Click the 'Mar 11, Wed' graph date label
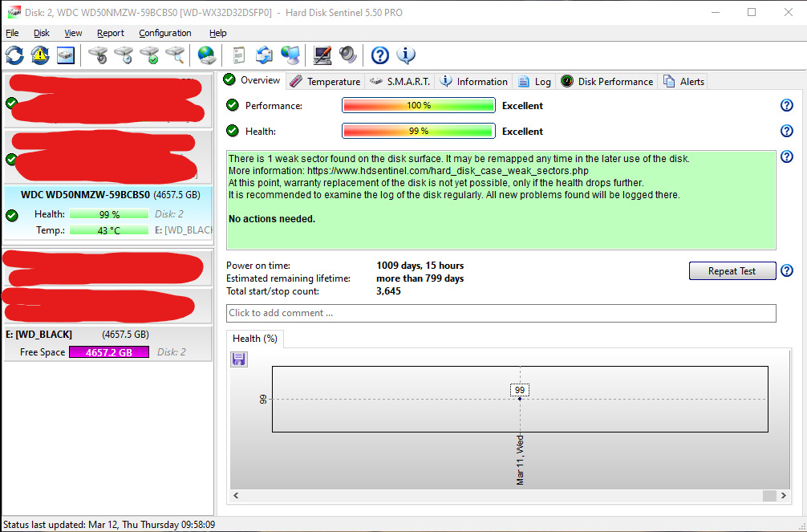Viewport: 807px width, 532px height. (521, 460)
